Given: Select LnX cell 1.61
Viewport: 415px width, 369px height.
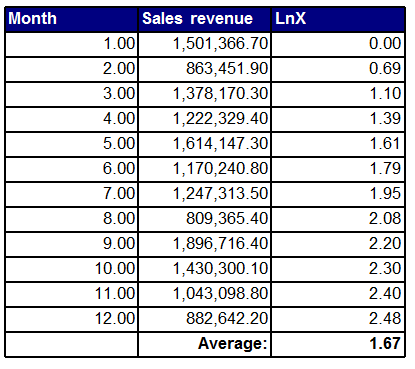Looking at the screenshot, I should coord(338,144).
